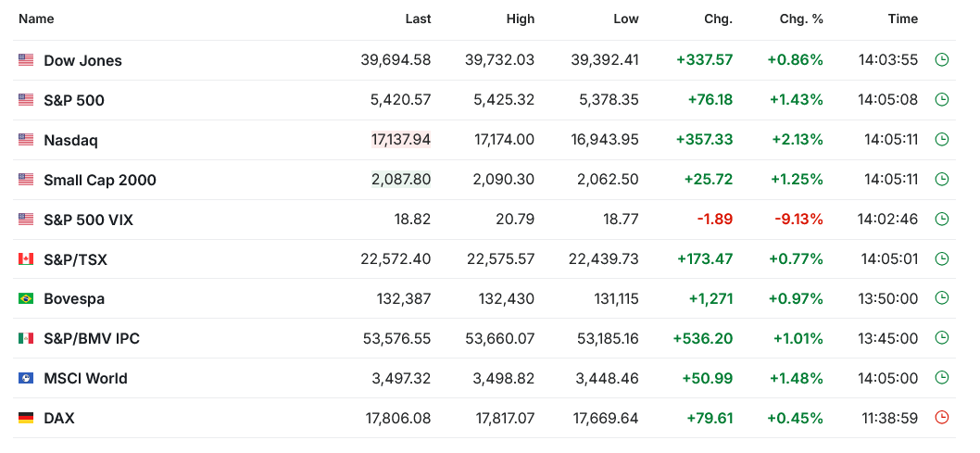Click the US flag icon beside Small Cap 2000
This screenshot has height=453, width=980.
tap(26, 180)
